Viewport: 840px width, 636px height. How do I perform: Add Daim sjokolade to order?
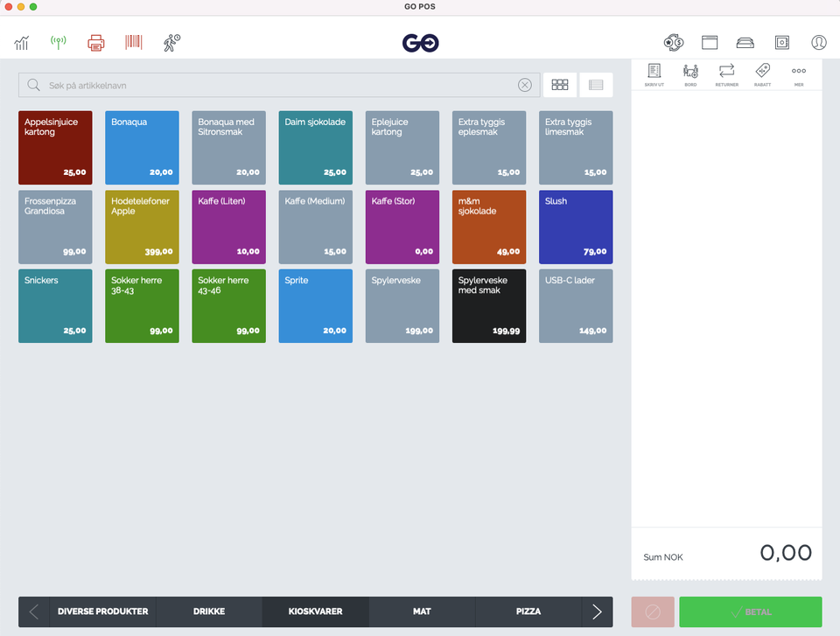[x=316, y=147]
